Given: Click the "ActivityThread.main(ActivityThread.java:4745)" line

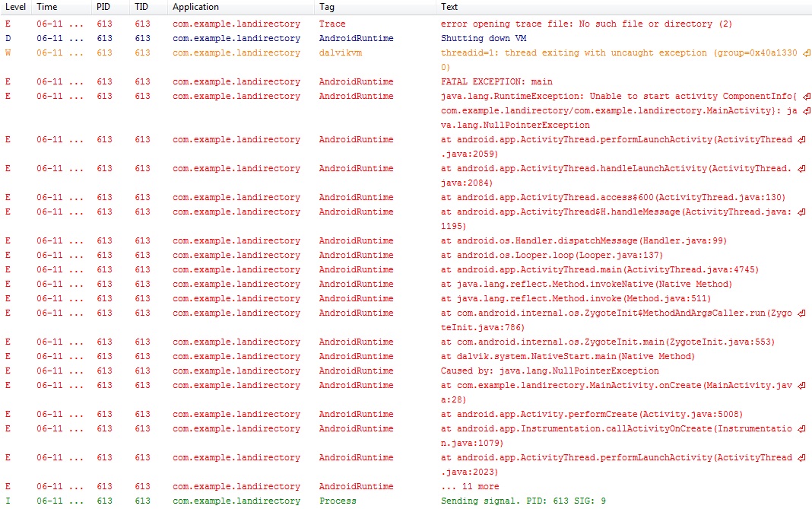Looking at the screenshot, I should 600,270.
